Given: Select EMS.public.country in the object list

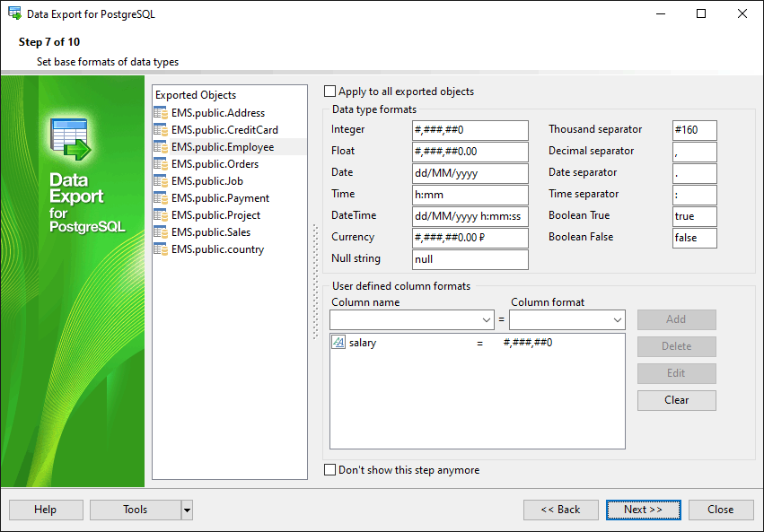Looking at the screenshot, I should [217, 249].
